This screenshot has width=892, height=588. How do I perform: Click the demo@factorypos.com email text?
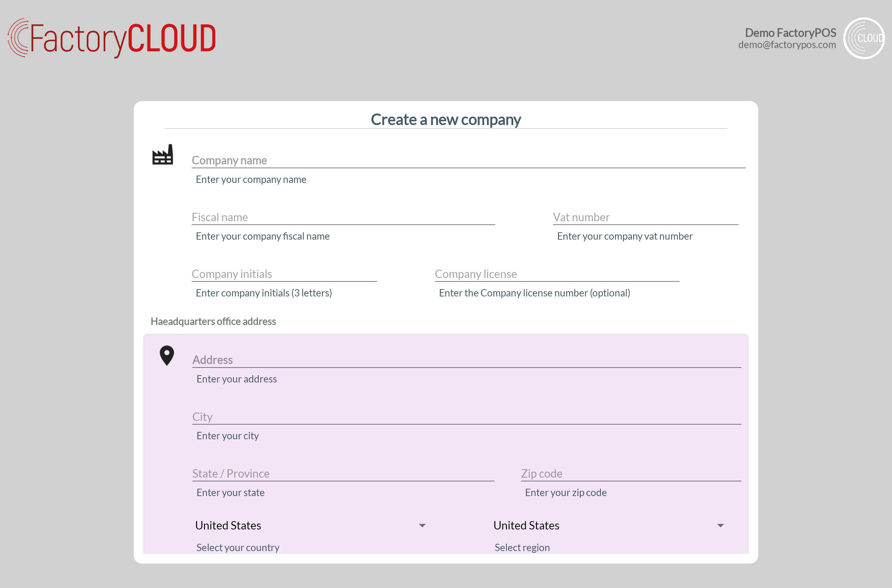tap(786, 45)
